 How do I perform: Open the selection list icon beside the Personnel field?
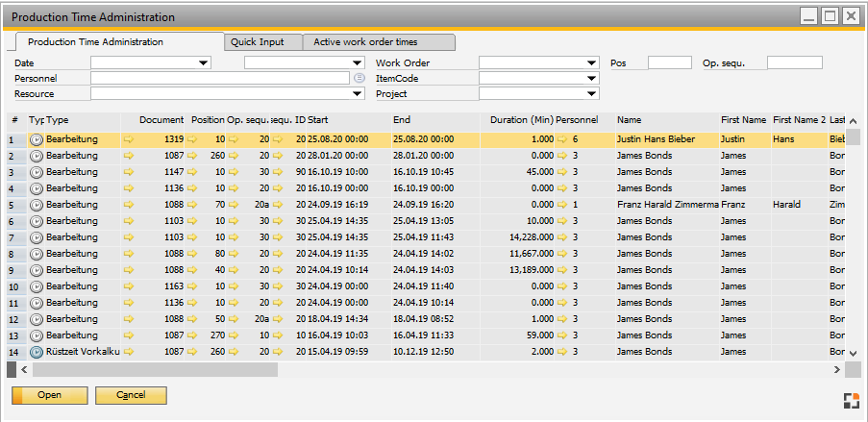click(359, 78)
